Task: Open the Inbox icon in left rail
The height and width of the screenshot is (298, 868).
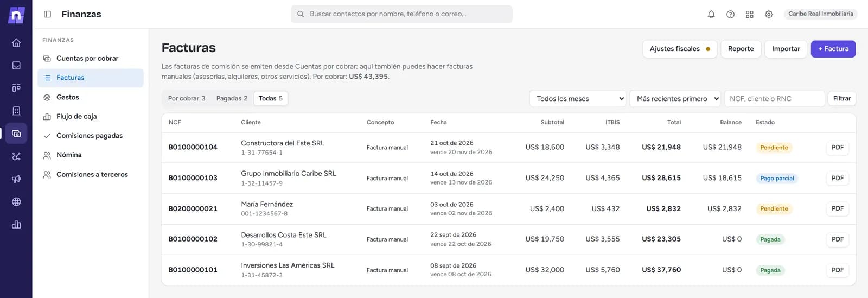Action: pyautogui.click(x=16, y=66)
